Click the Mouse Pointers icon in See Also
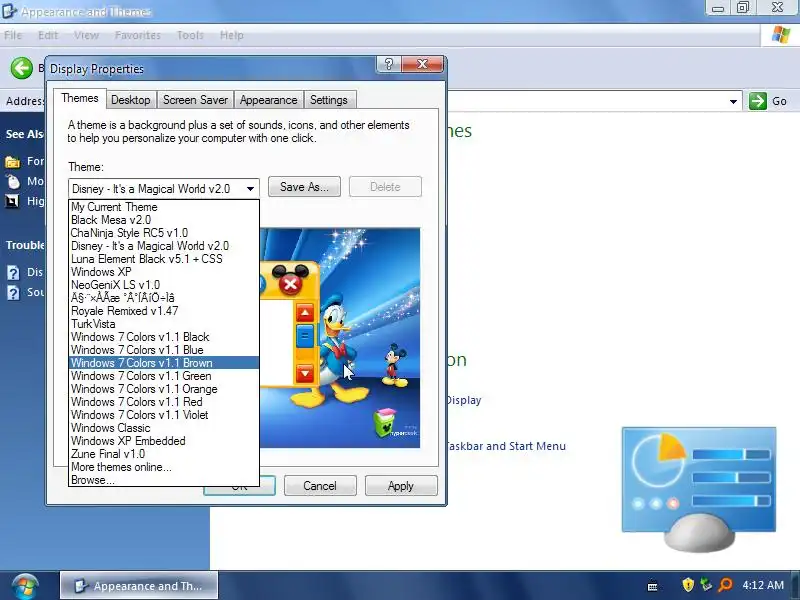 click(13, 181)
